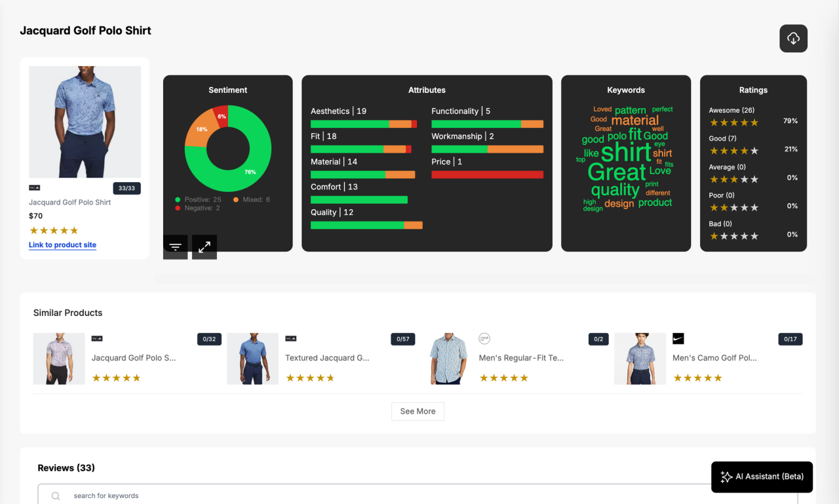839x504 pixels.
Task: Click the keyword 'quality' in word cloud
Action: click(x=615, y=190)
